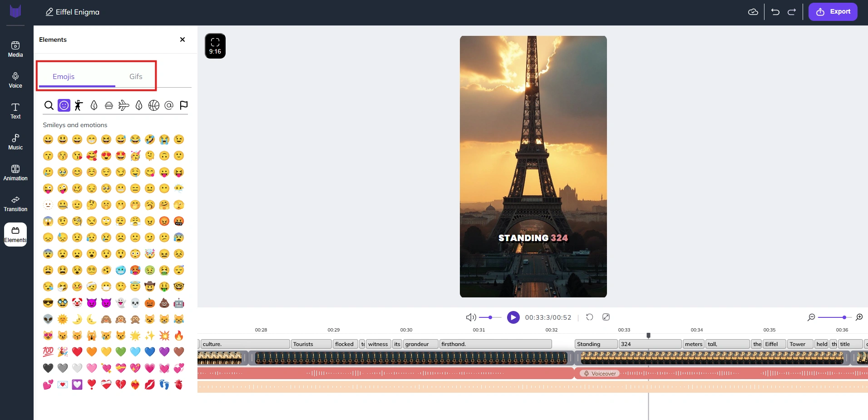Open the Music panel
This screenshot has width=868, height=420.
pyautogui.click(x=15, y=142)
